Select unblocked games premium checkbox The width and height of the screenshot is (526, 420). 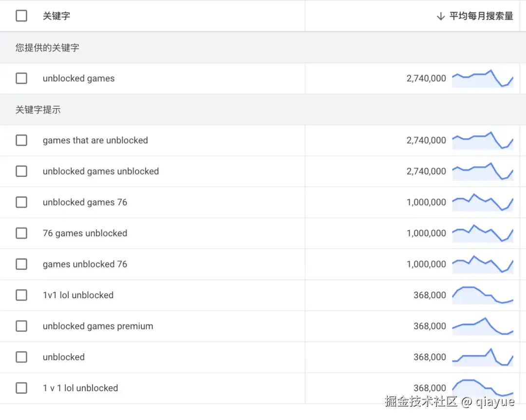click(21, 326)
